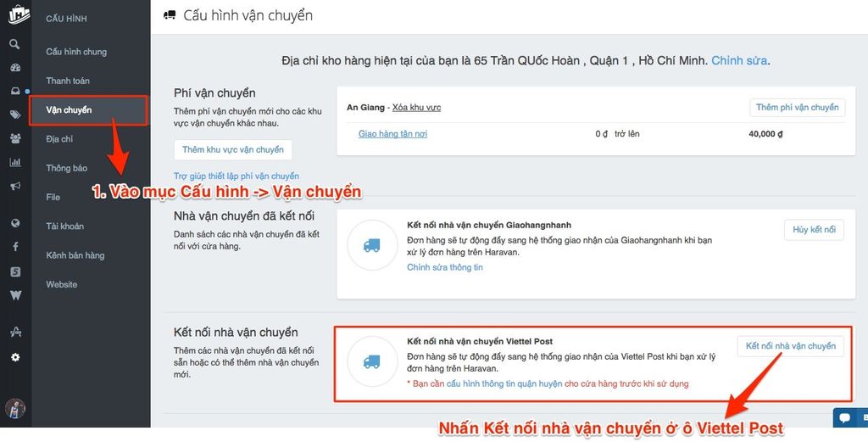This screenshot has height=442, width=868.
Task: Open the orders inbox icon
Action: (15, 91)
